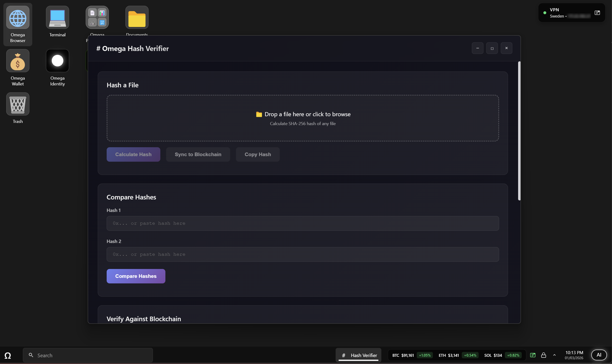Screen dimensions: 612x364
Task: Launch the Terminal from the desktop
Action: [57, 18]
